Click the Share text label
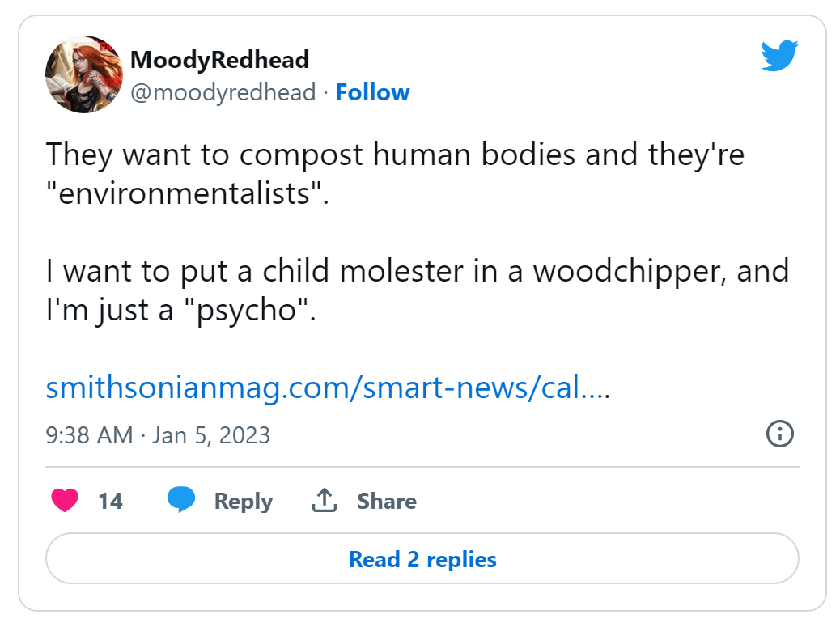This screenshot has width=840, height=627. (387, 502)
